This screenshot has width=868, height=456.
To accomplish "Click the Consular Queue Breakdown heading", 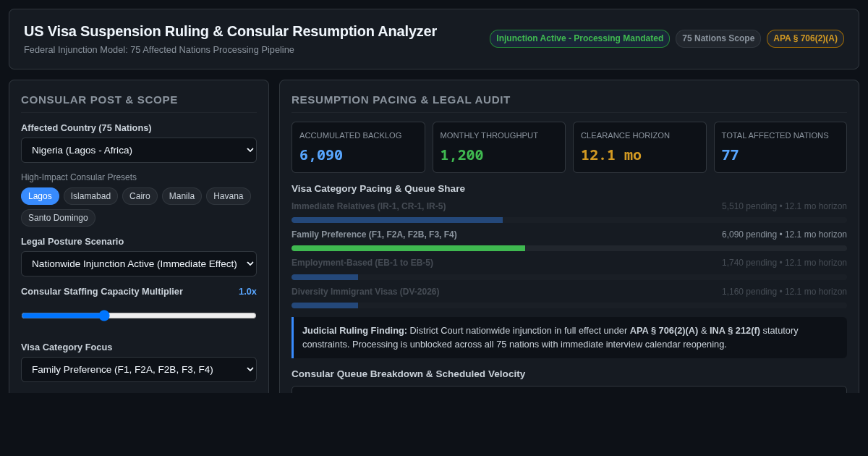I will pos(409,374).
